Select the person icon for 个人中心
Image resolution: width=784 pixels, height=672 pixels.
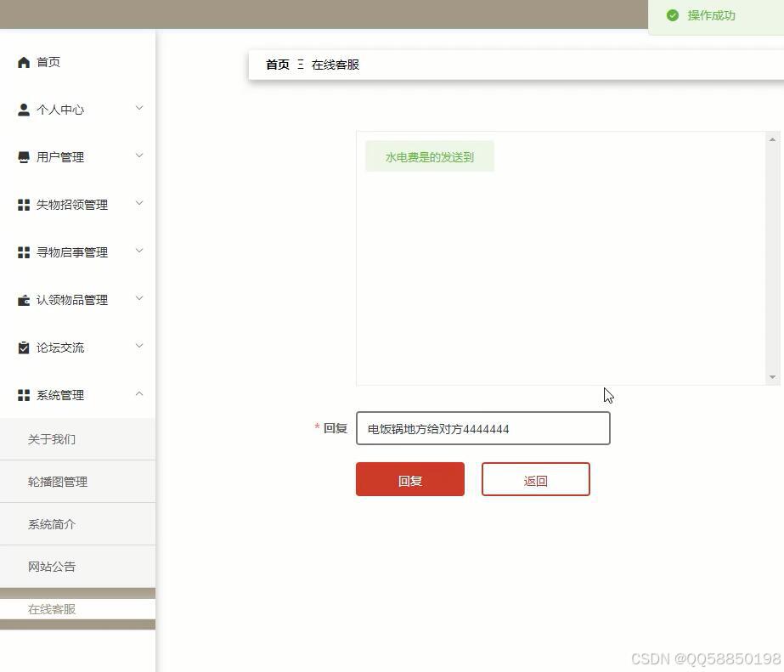click(23, 109)
